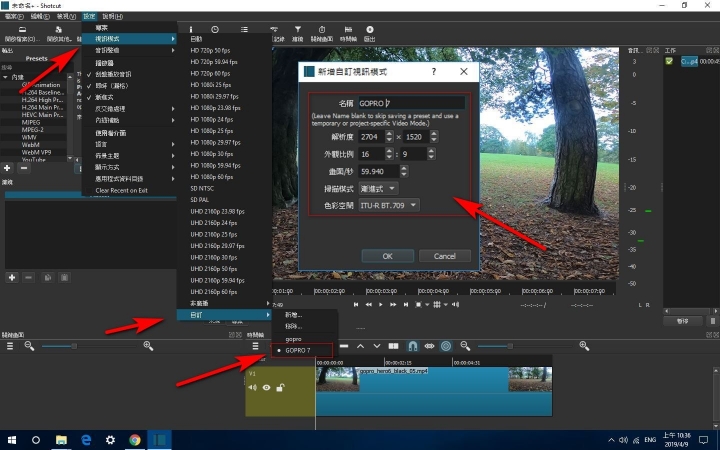Play the video in the player
The image size is (720, 450).
[381, 304]
